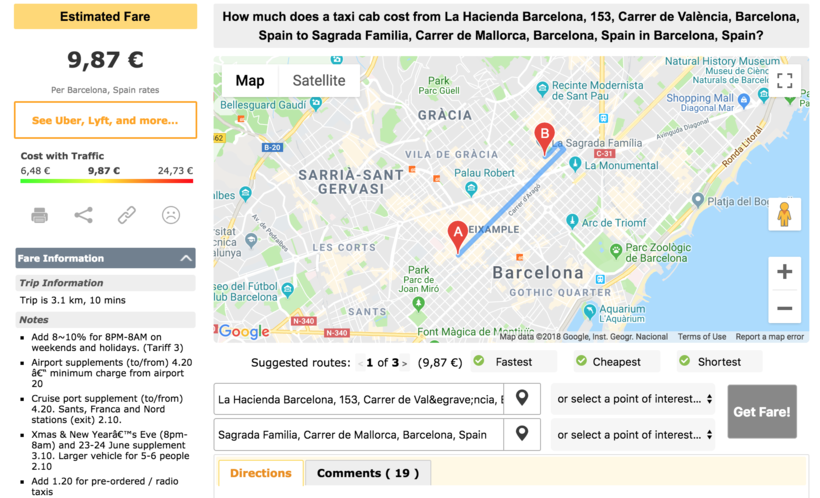Viewport: 820px width, 498px height.
Task: Toggle the Fastest route checkbox
Action: 479,362
